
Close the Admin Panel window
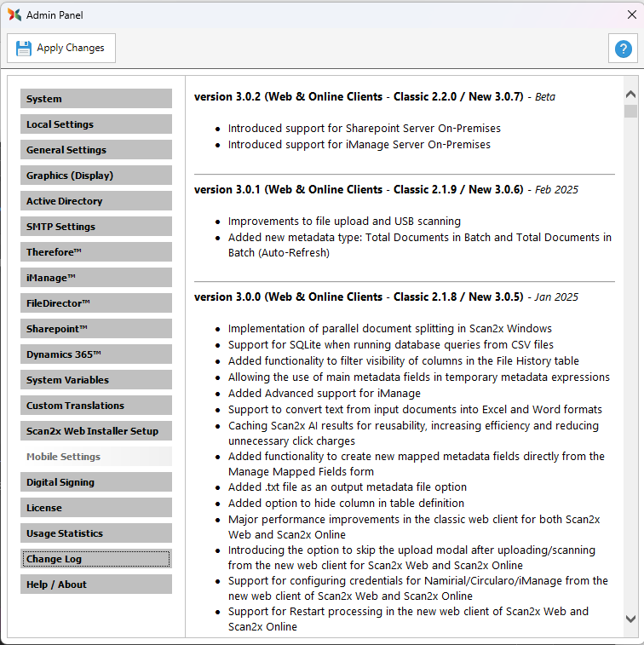632,14
